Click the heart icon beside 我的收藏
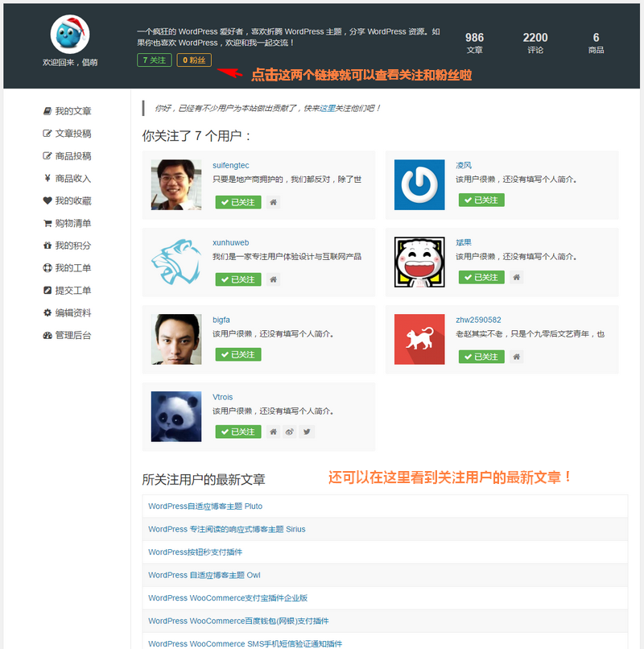This screenshot has width=644, height=649. pyautogui.click(x=47, y=200)
